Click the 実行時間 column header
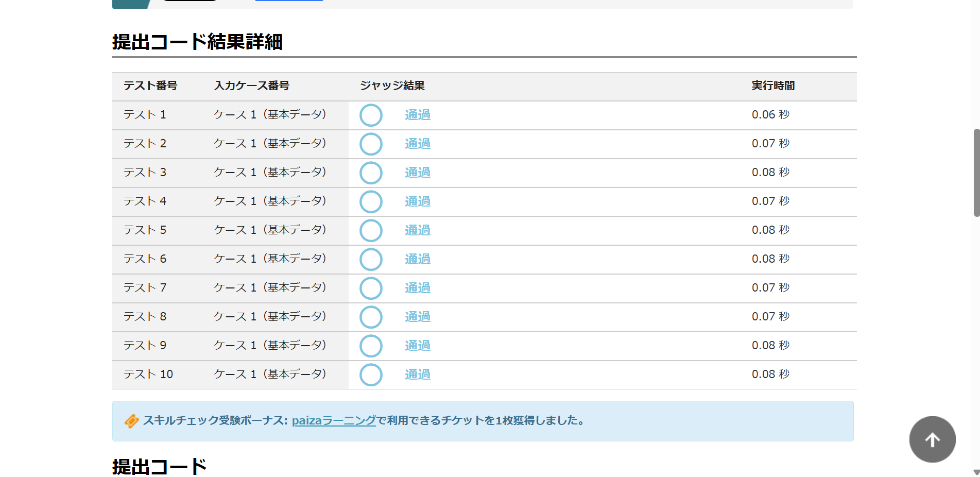980x477 pixels. click(772, 86)
